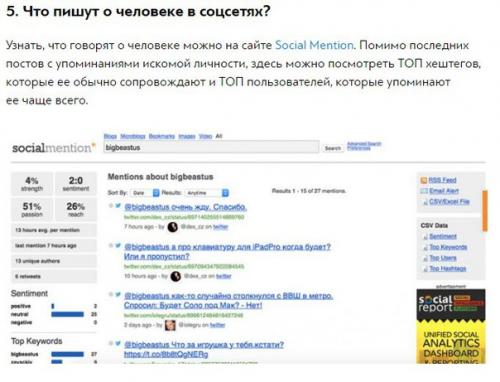Open the Social Mention link in the article

click(314, 45)
